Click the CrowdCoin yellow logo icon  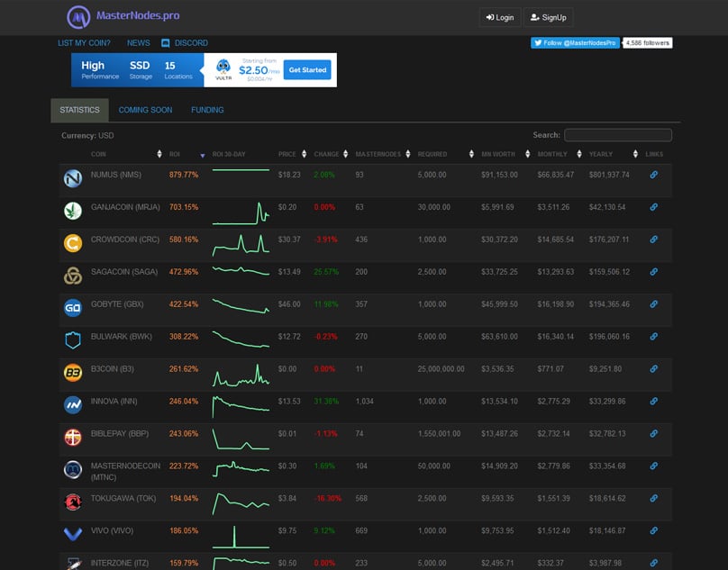point(73,243)
